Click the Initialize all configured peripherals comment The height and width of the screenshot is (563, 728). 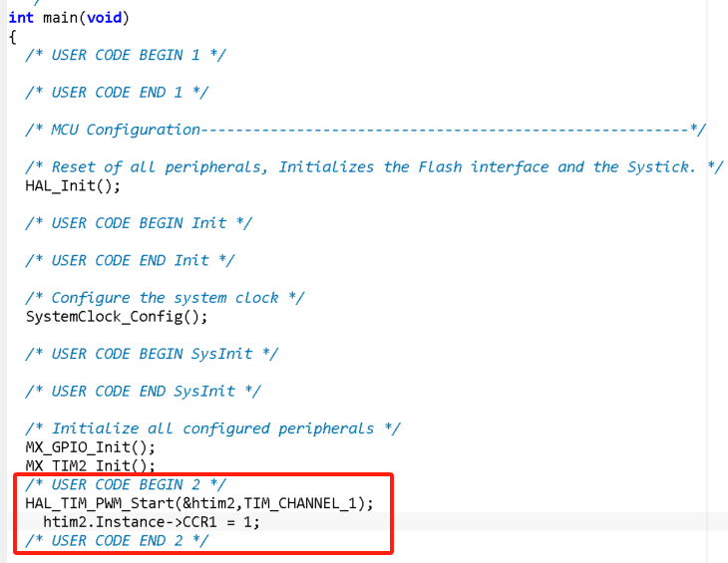coord(212,428)
